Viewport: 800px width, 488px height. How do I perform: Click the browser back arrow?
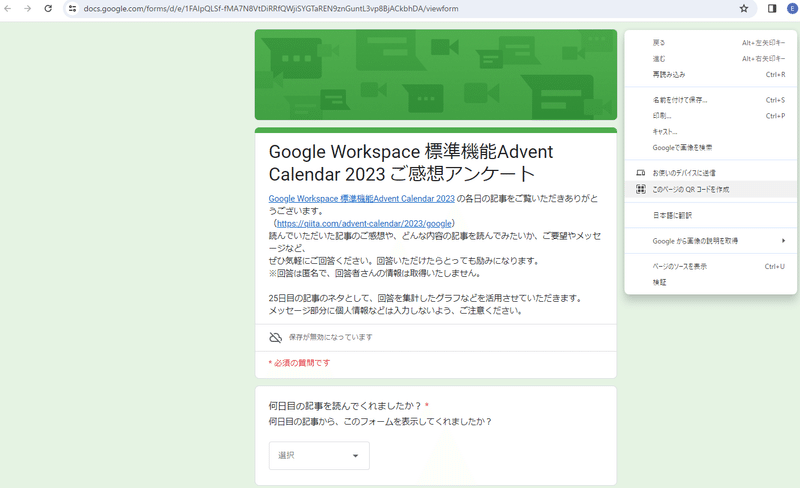(8, 9)
